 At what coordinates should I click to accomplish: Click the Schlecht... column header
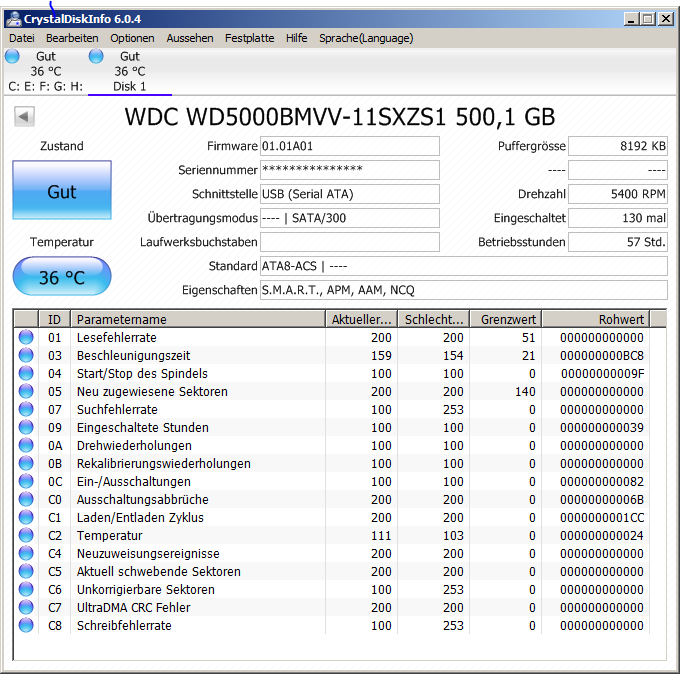(434, 319)
